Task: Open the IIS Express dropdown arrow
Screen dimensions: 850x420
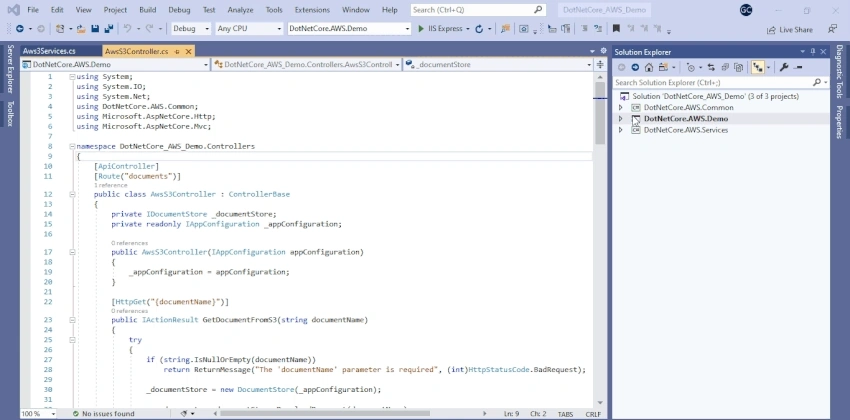Action: coord(468,29)
